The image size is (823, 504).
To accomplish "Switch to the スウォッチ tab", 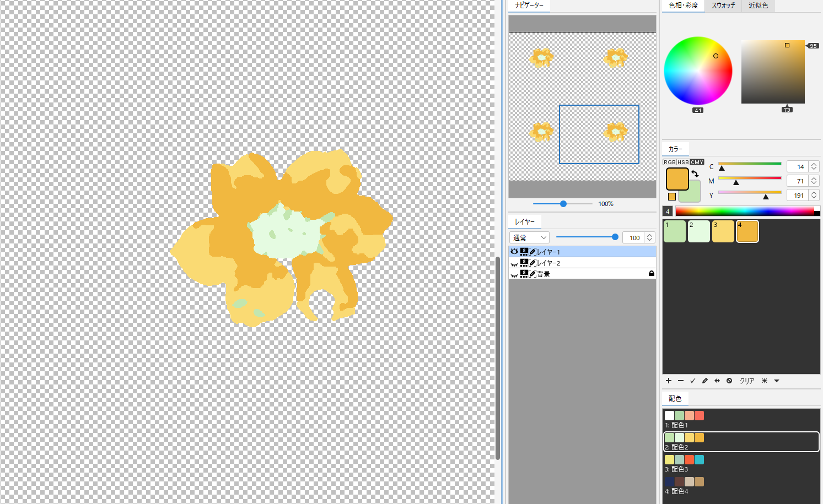I will pyautogui.click(x=723, y=6).
